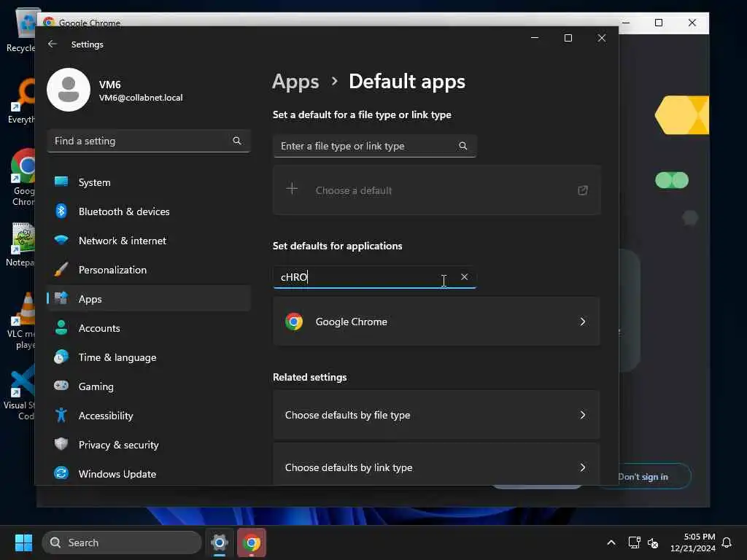The height and width of the screenshot is (560, 747).
Task: Open Bluetooth & devices settings
Action: (x=149, y=211)
